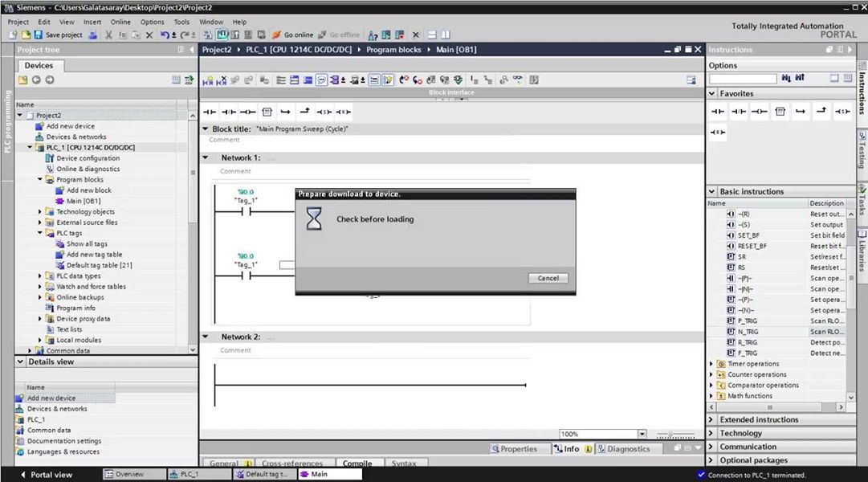Image resolution: width=868 pixels, height=482 pixels.
Task: Collapse Network 1 section
Action: [206, 158]
